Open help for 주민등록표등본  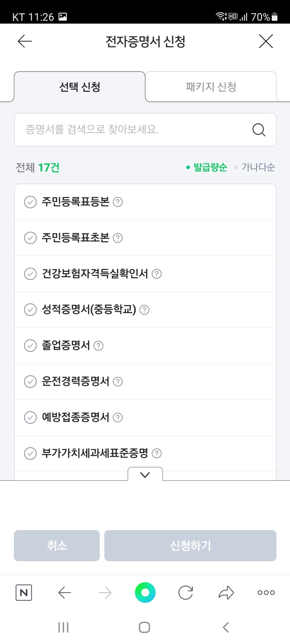point(118,202)
